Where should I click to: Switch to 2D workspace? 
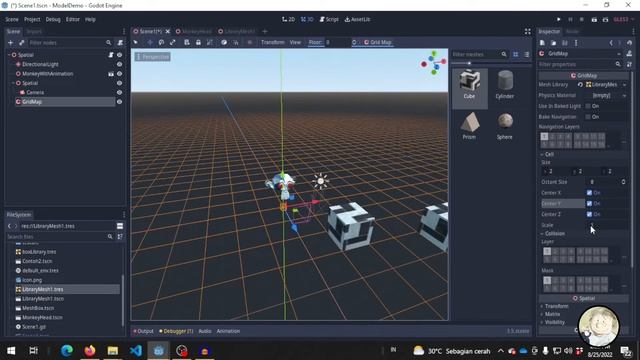click(289, 19)
